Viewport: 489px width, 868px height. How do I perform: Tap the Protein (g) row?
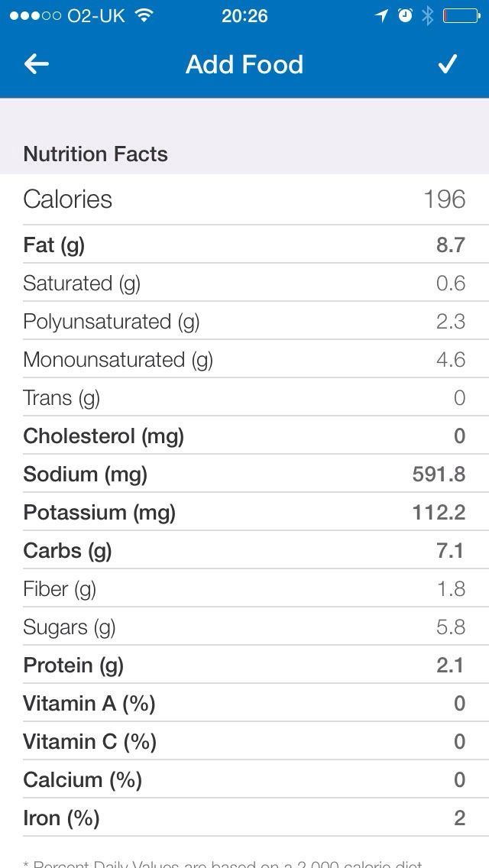click(244, 666)
